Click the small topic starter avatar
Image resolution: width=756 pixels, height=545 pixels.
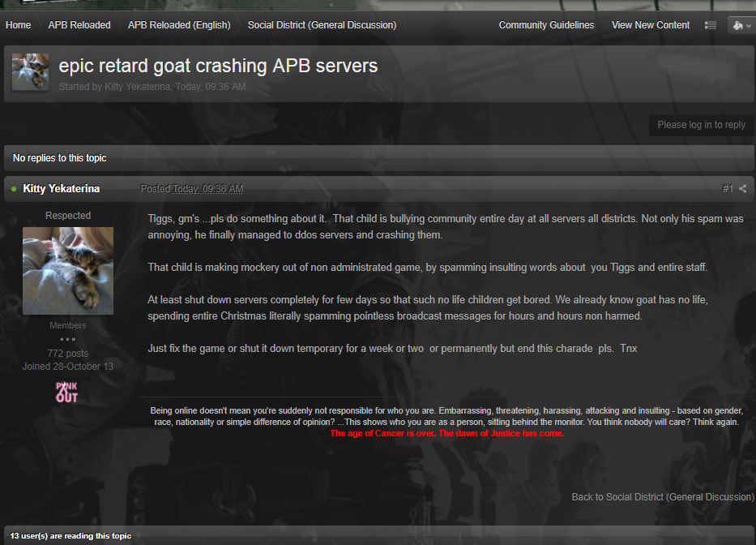pyautogui.click(x=30, y=72)
